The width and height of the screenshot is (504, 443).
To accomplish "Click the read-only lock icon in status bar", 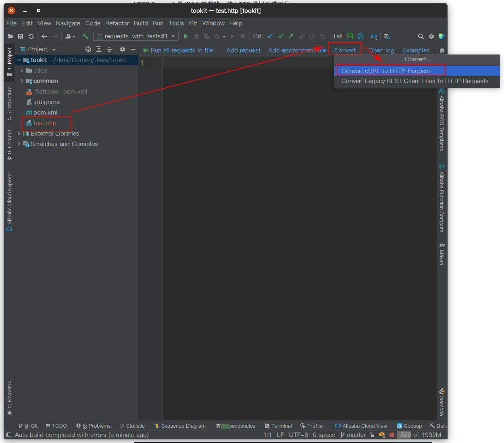I will [372, 435].
